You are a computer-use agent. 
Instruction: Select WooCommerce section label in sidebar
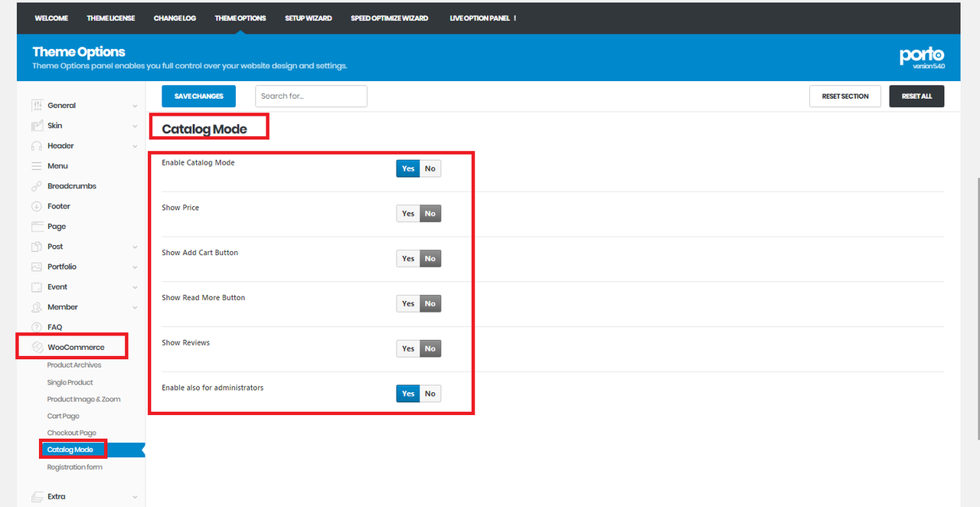pos(76,348)
